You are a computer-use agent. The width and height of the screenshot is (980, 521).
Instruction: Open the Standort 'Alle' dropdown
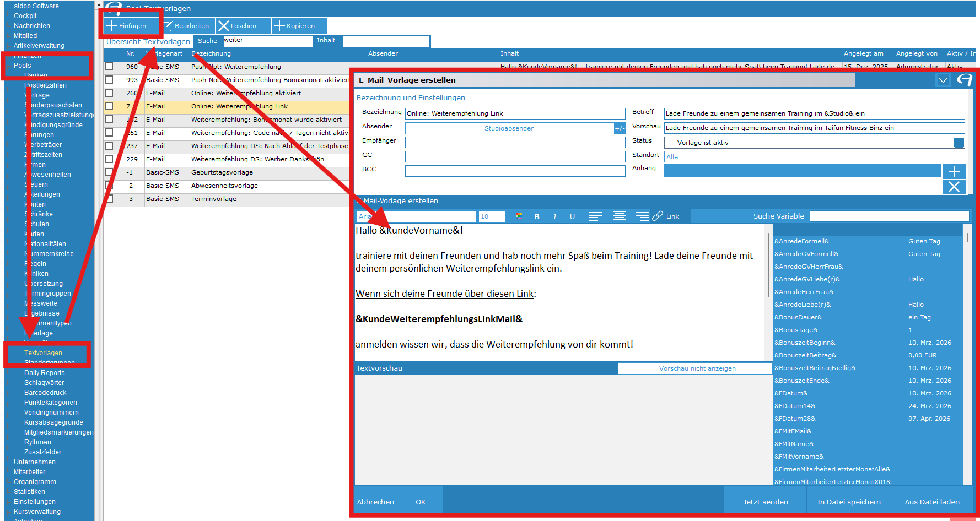pos(814,157)
